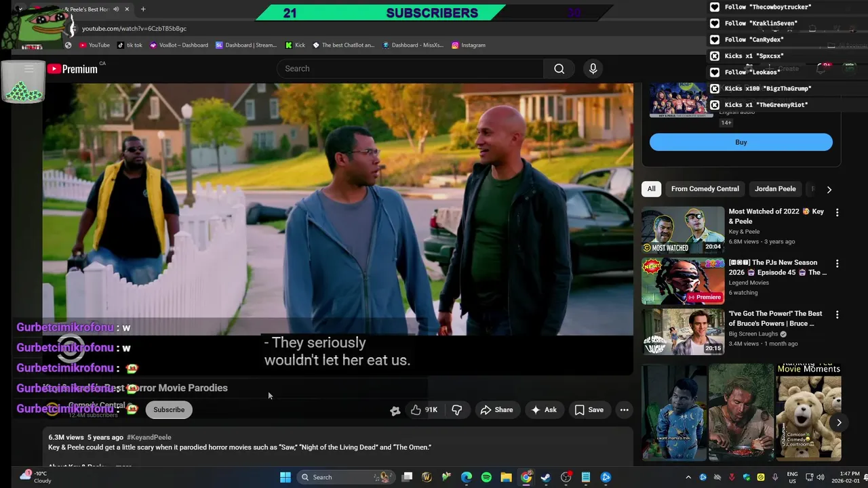The height and width of the screenshot is (488, 868).
Task: Open Steam from the taskbar
Action: pyautogui.click(x=546, y=477)
